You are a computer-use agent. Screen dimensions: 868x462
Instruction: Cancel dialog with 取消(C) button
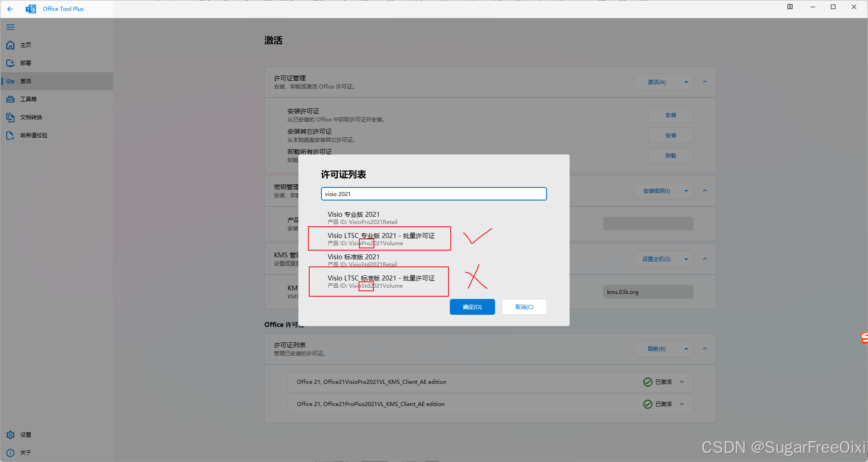524,307
